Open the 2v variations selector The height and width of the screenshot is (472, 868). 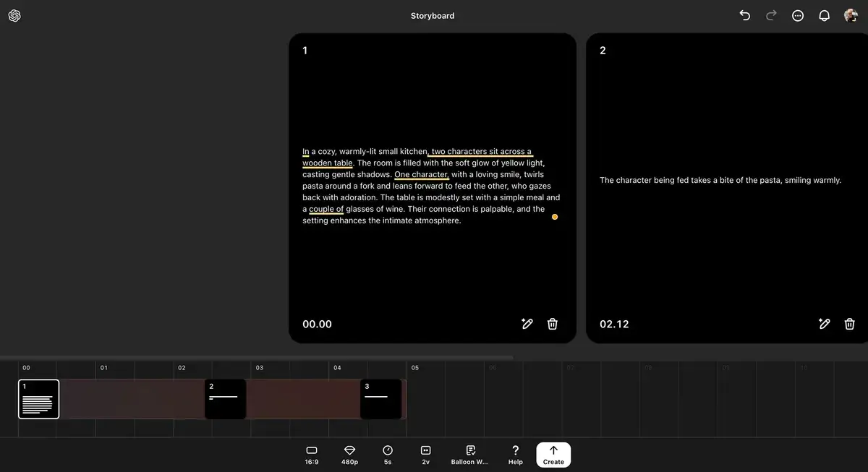(425, 455)
